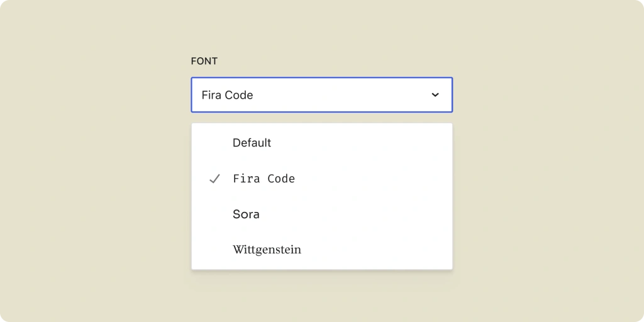
Task: Toggle the gray tick mark in options list
Action: click(x=214, y=179)
